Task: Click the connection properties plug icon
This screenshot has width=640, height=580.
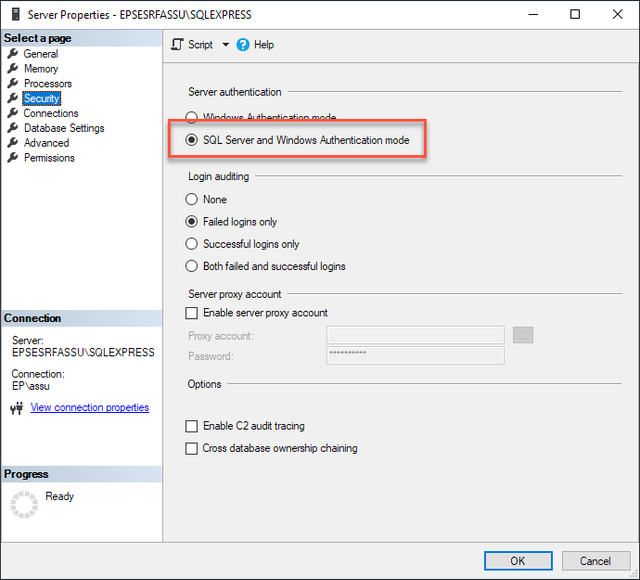Action: click(x=17, y=408)
